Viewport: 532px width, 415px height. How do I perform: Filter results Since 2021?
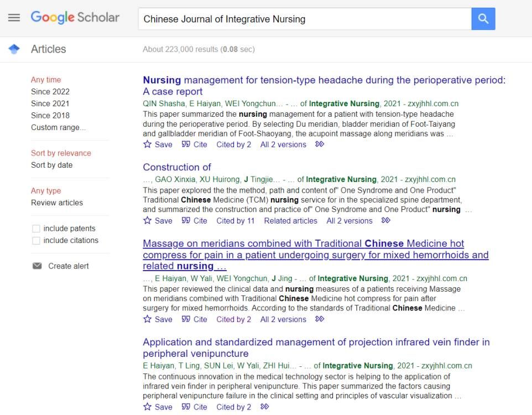point(50,103)
